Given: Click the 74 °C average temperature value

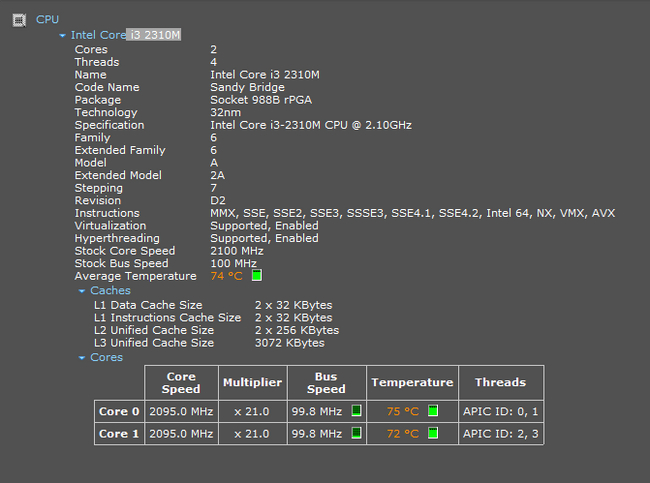Looking at the screenshot, I should click(x=226, y=276).
